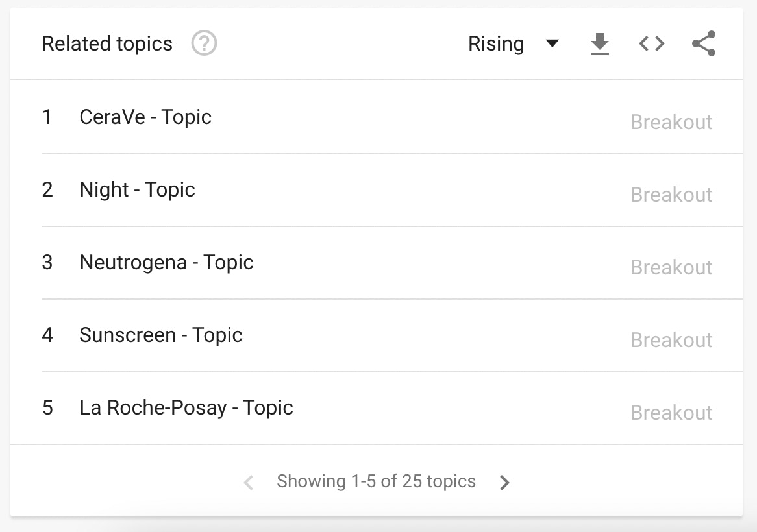
Task: Click the Rising dropdown arrow
Action: coord(552,43)
